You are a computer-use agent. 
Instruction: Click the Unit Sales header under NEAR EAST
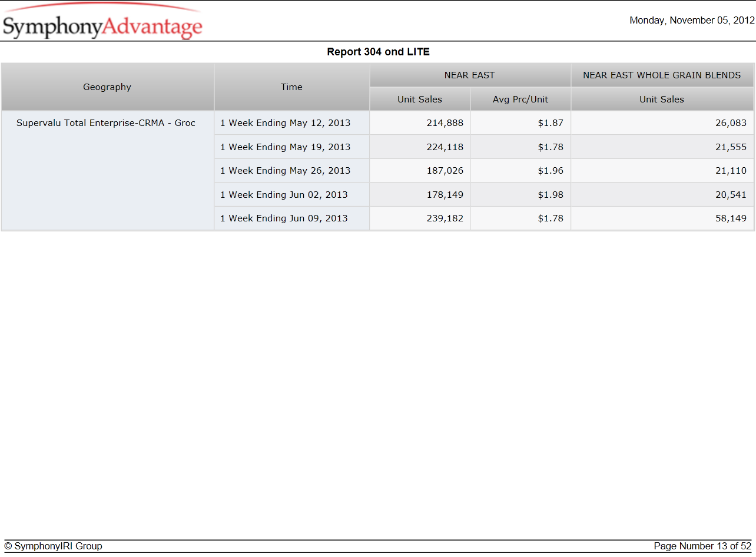pyautogui.click(x=420, y=100)
